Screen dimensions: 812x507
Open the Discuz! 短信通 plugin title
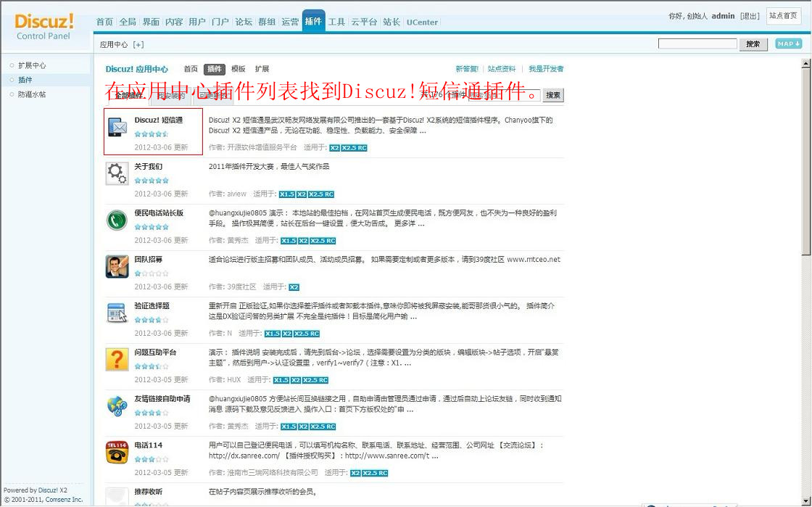click(159, 120)
